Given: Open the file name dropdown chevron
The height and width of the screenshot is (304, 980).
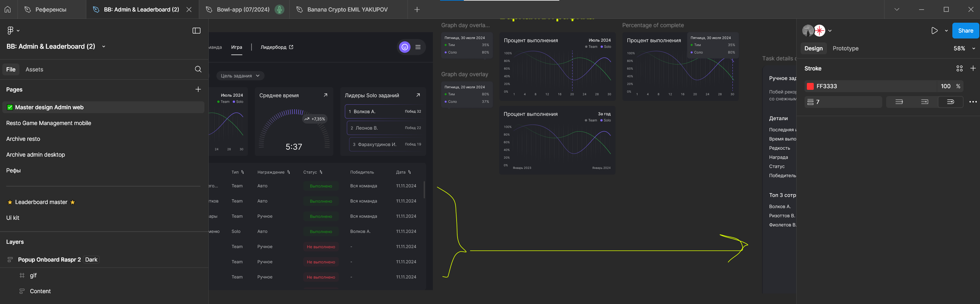Looking at the screenshot, I should pyautogui.click(x=104, y=47).
